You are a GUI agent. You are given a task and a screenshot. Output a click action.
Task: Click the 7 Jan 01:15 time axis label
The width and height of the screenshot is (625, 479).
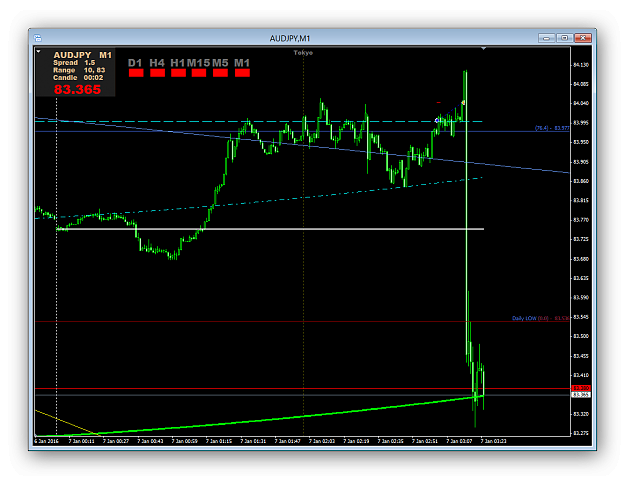click(219, 441)
